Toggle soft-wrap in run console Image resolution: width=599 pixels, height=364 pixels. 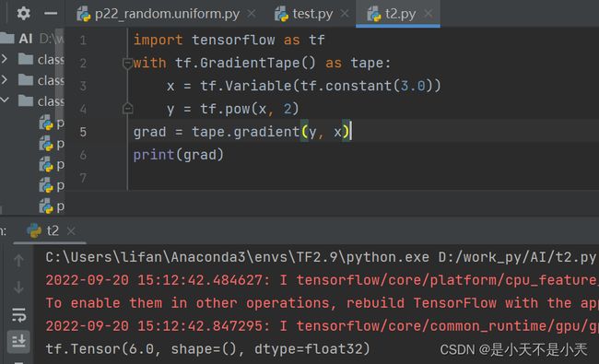tap(18, 315)
